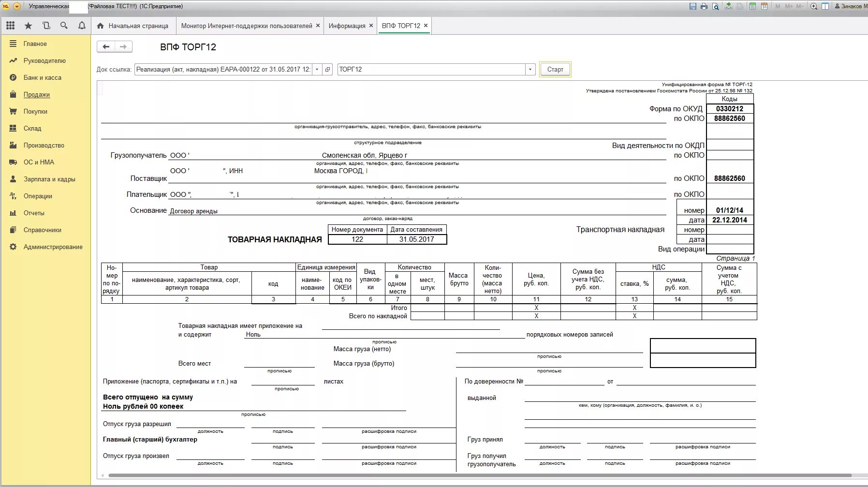868x487 pixels.
Task: Click the Договор аренды basis text
Action: pyautogui.click(x=194, y=211)
